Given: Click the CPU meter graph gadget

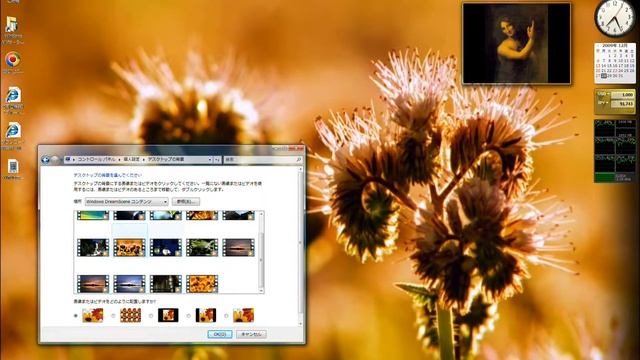Looking at the screenshot, I should point(615,151).
